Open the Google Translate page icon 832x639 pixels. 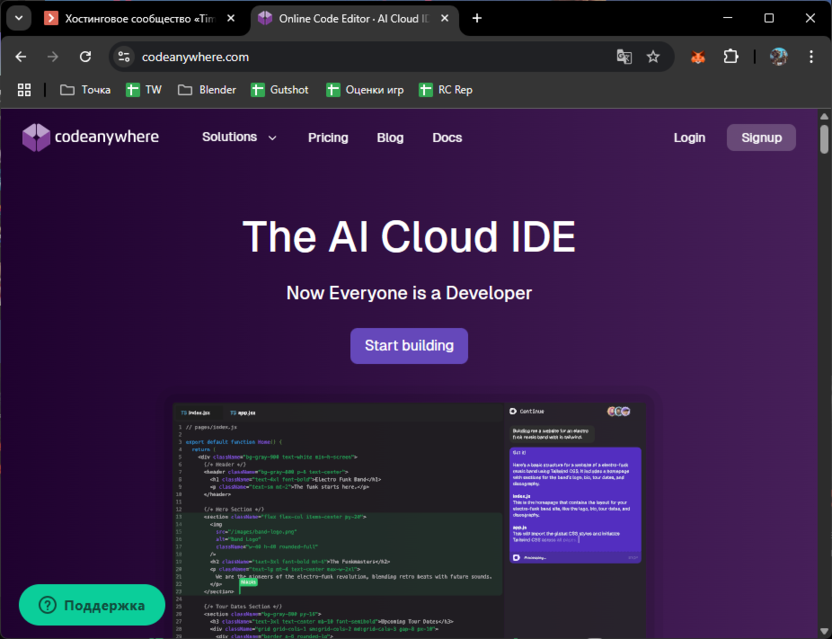(624, 57)
